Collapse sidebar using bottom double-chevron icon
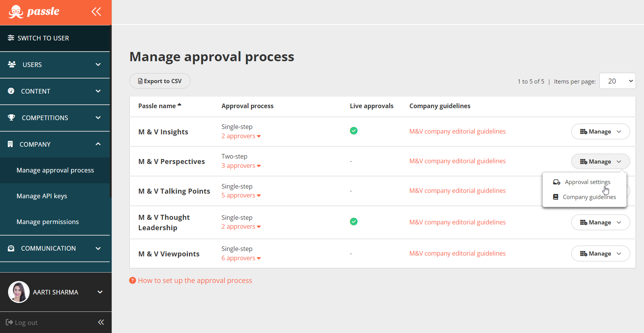Viewport: 644px width, 333px height. (x=101, y=322)
